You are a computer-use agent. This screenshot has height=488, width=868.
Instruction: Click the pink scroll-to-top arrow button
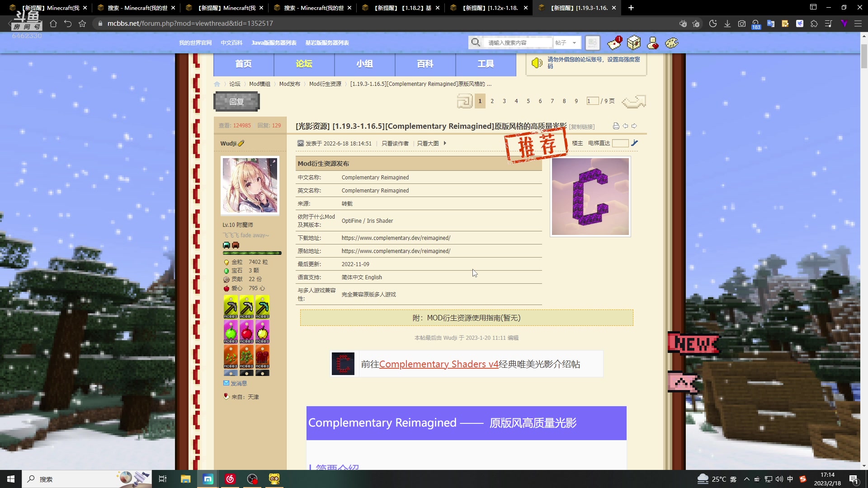(684, 383)
